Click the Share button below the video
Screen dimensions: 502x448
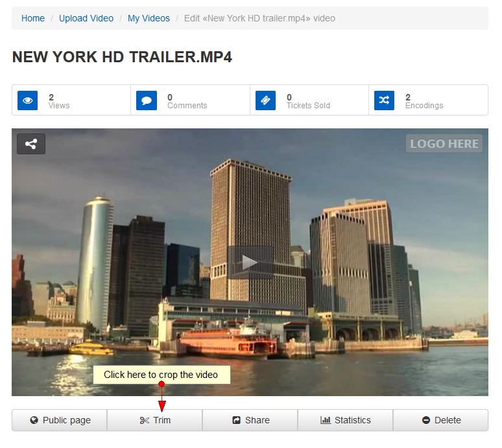(250, 421)
